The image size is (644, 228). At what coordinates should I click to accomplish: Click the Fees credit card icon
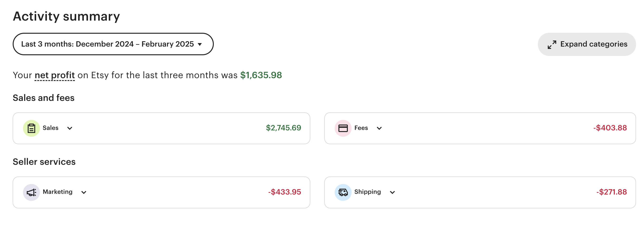[343, 128]
